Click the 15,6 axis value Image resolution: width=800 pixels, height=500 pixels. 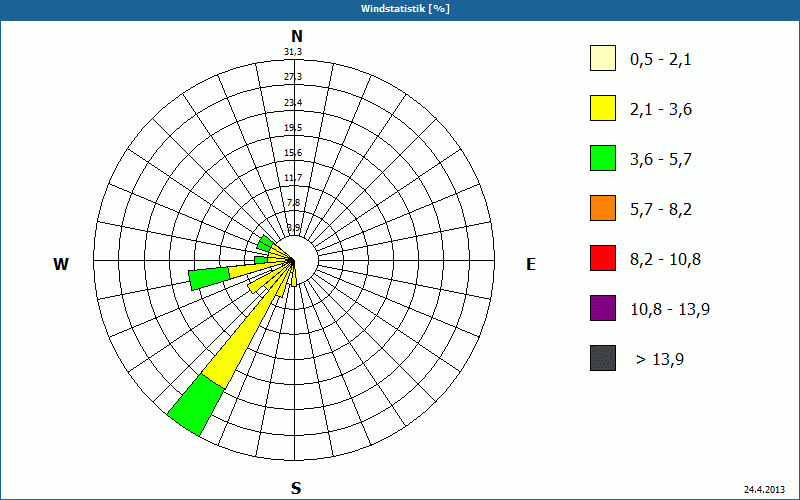(x=293, y=153)
